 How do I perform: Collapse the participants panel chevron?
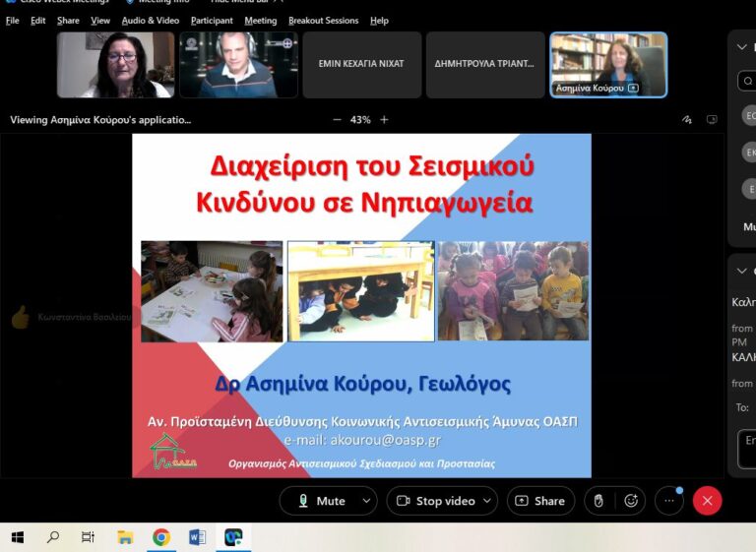click(743, 46)
